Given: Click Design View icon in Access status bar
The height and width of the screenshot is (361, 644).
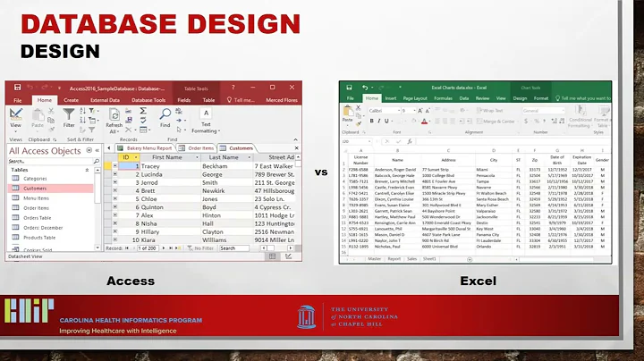Looking at the screenshot, I should tap(288, 256).
